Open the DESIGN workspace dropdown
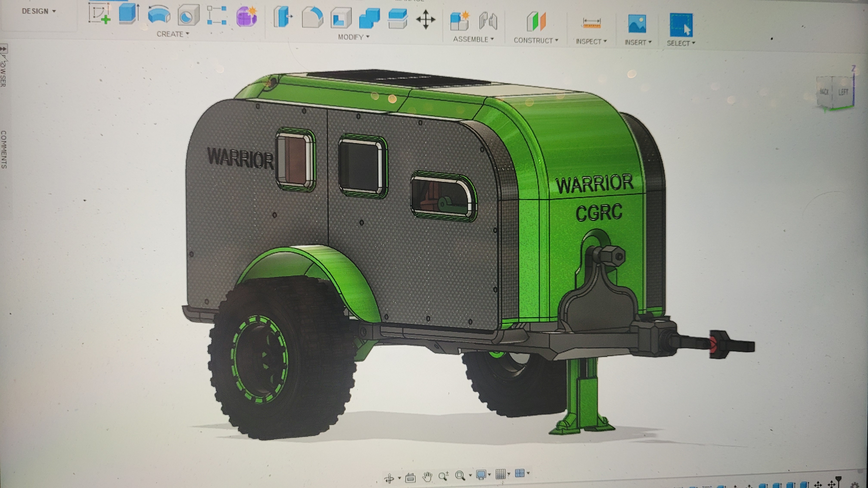This screenshot has height=488, width=868. point(39,11)
